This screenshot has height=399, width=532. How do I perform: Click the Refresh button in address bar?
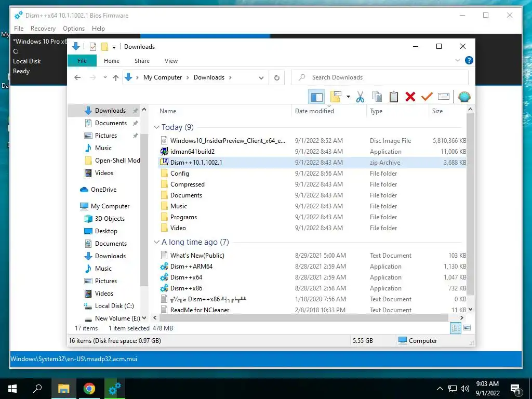point(277,77)
